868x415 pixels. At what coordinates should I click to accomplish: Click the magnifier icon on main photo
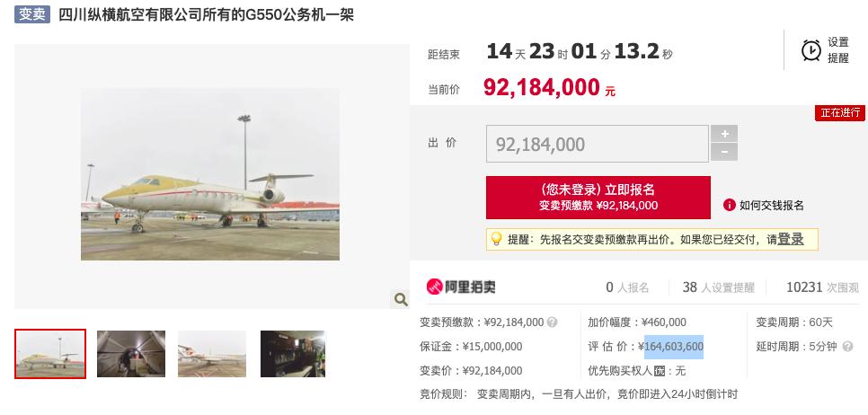click(400, 299)
